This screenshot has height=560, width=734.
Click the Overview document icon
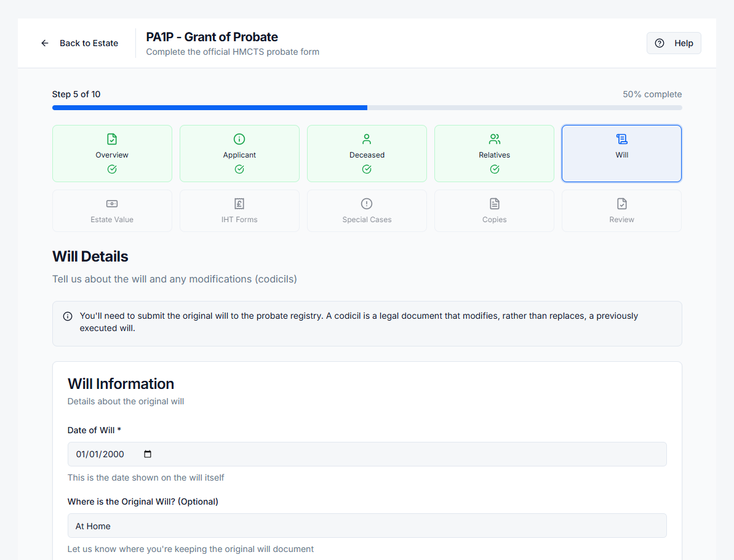tap(112, 139)
